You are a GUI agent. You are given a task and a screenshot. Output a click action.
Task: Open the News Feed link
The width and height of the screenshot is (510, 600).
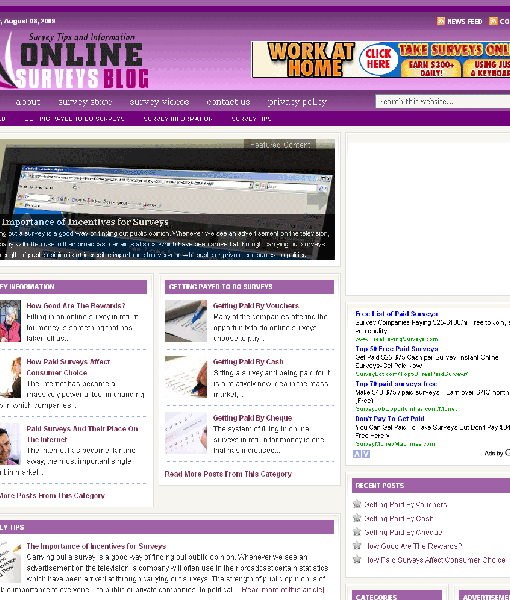click(464, 21)
